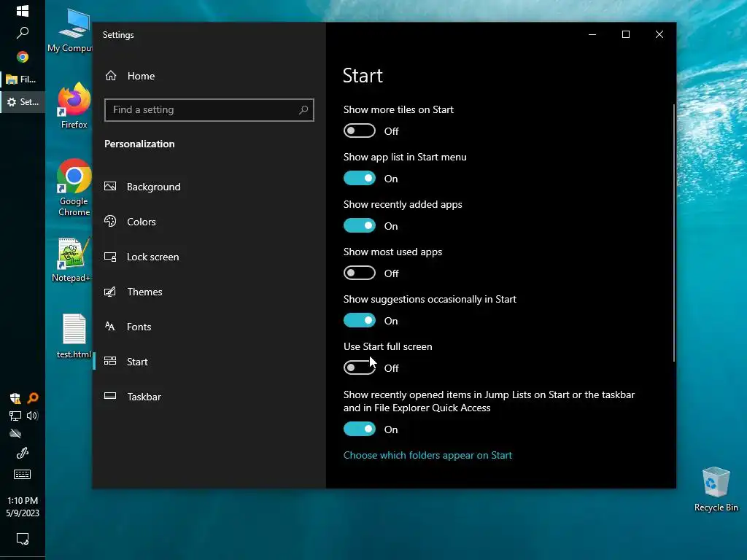Enable Use Start full screen
The image size is (747, 560).
[360, 367]
